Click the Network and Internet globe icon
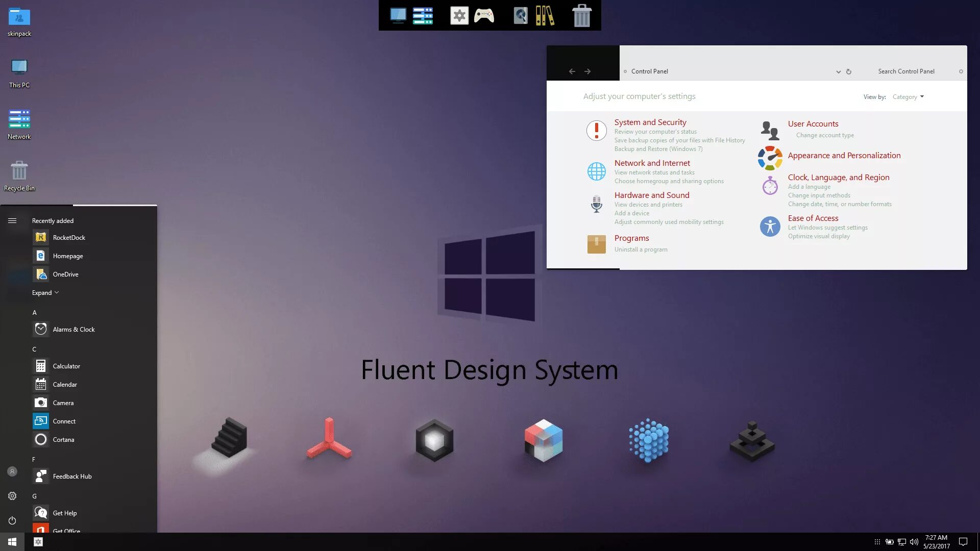This screenshot has height=551, width=980. pos(596,171)
